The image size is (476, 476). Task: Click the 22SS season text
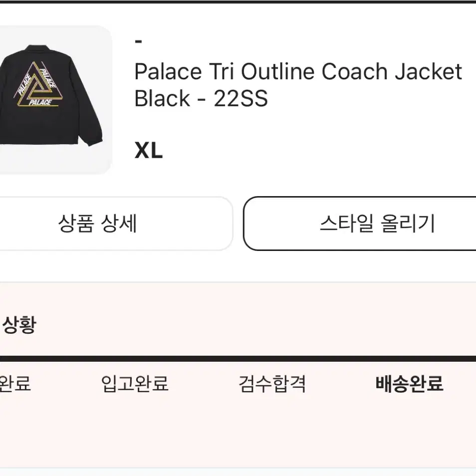[240, 98]
